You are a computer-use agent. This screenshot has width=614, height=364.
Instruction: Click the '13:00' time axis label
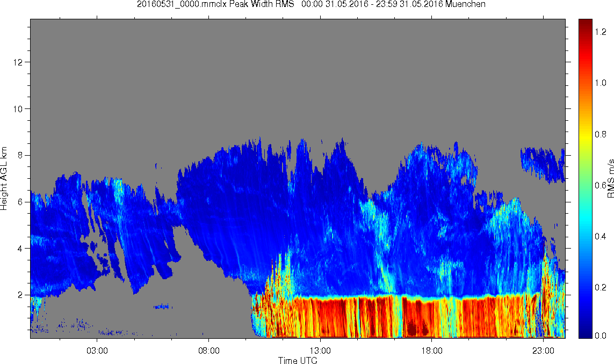pos(320,351)
